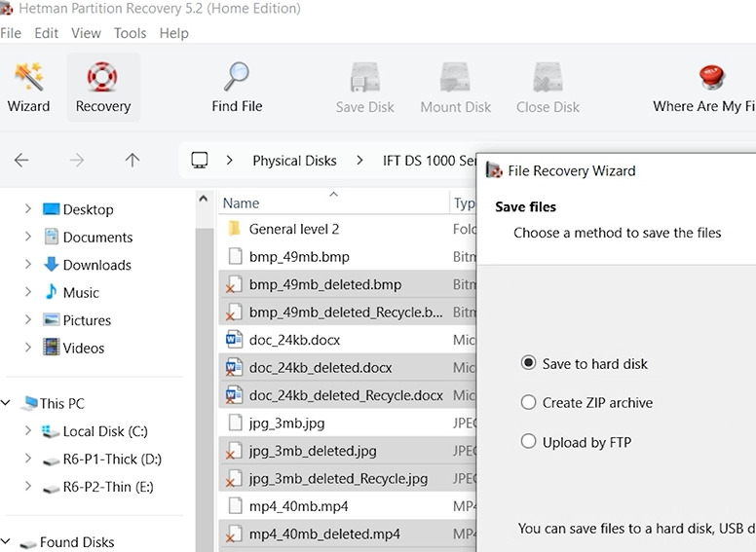Expand the R6-P1-Thick (D:) node

coord(28,459)
